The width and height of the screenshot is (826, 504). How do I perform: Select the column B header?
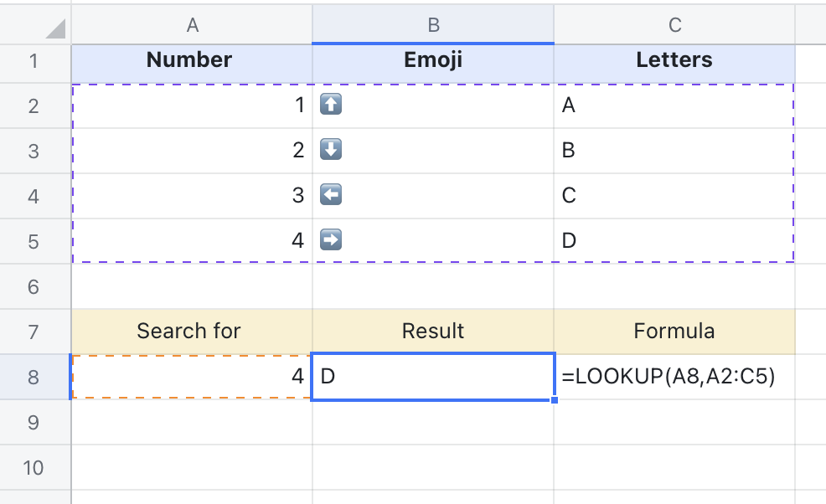(432, 23)
